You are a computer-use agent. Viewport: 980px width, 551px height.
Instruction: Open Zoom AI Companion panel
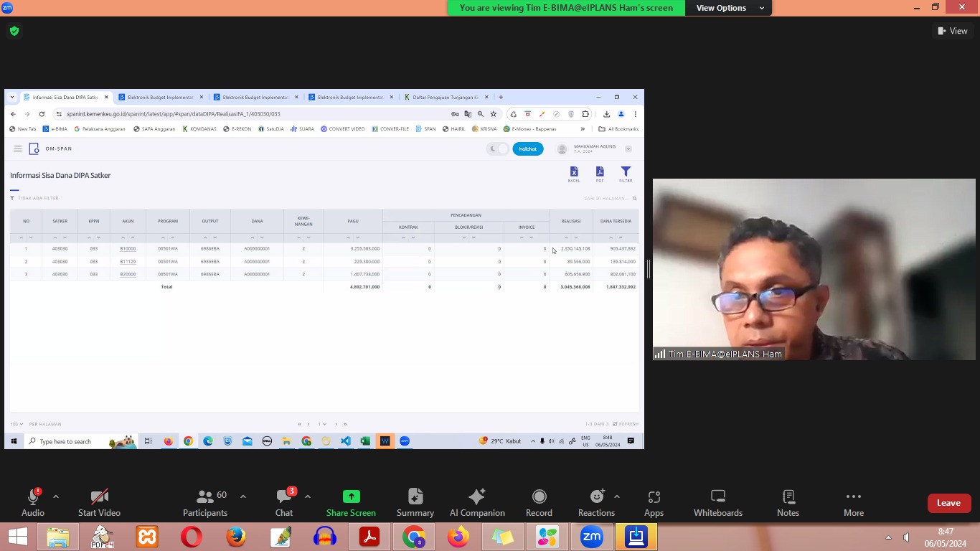click(477, 503)
